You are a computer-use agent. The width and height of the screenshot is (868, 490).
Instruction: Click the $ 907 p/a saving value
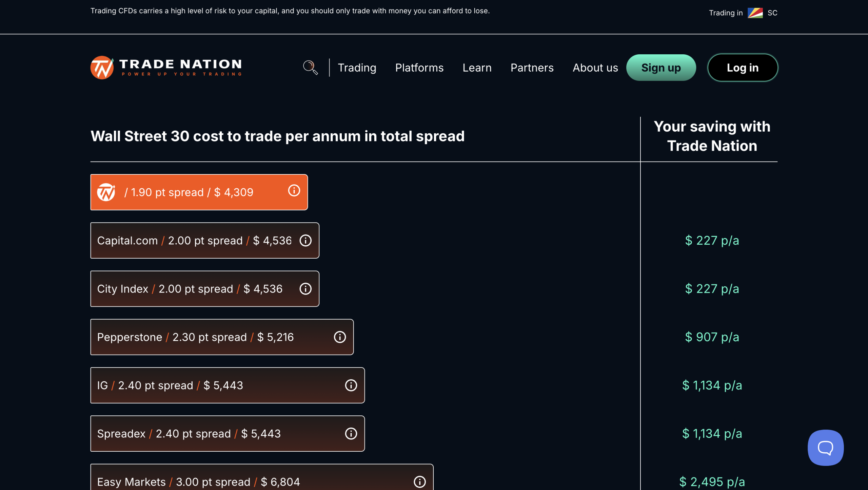pyautogui.click(x=712, y=337)
